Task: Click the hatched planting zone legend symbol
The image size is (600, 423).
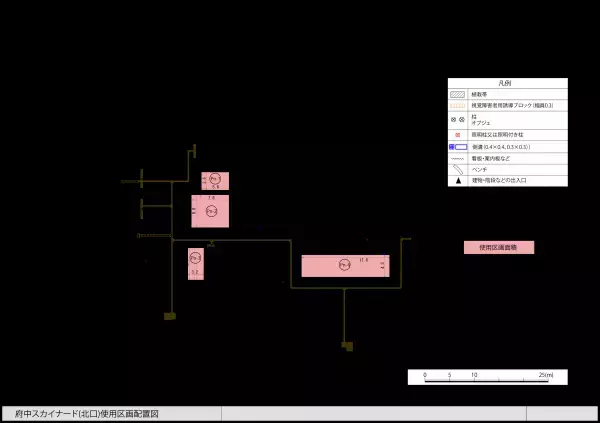Action: pos(458,94)
